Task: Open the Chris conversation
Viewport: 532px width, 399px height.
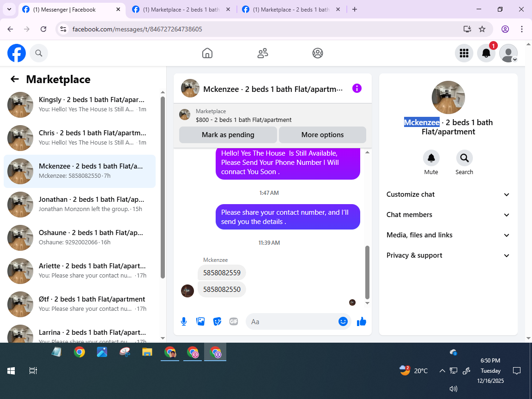Action: coord(80,138)
